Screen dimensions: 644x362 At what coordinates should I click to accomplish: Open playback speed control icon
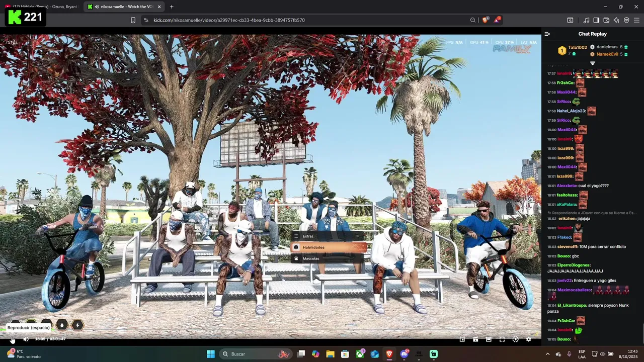coord(515,339)
